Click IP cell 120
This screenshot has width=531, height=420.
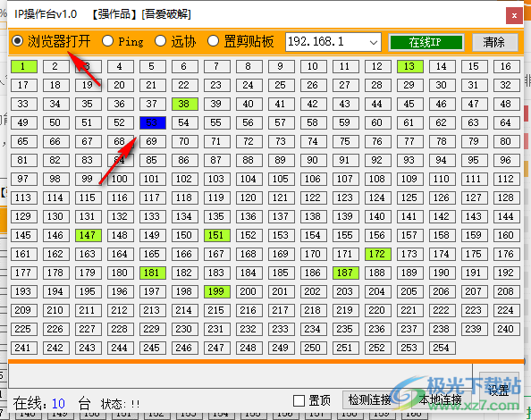coord(249,198)
